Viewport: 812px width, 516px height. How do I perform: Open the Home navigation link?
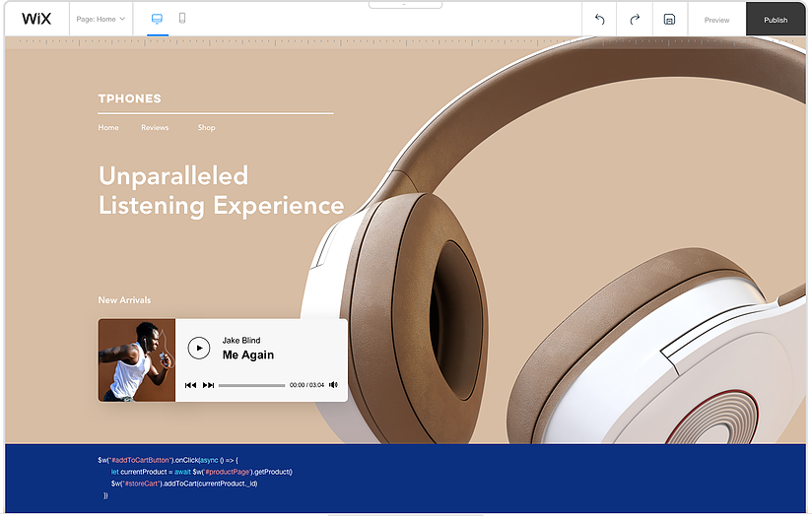point(108,127)
